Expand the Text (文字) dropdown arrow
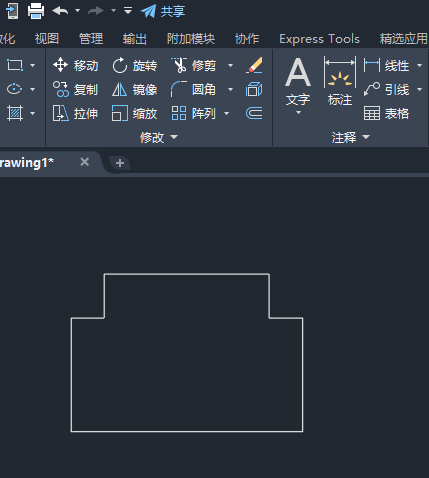This screenshot has height=478, width=429. (298, 113)
